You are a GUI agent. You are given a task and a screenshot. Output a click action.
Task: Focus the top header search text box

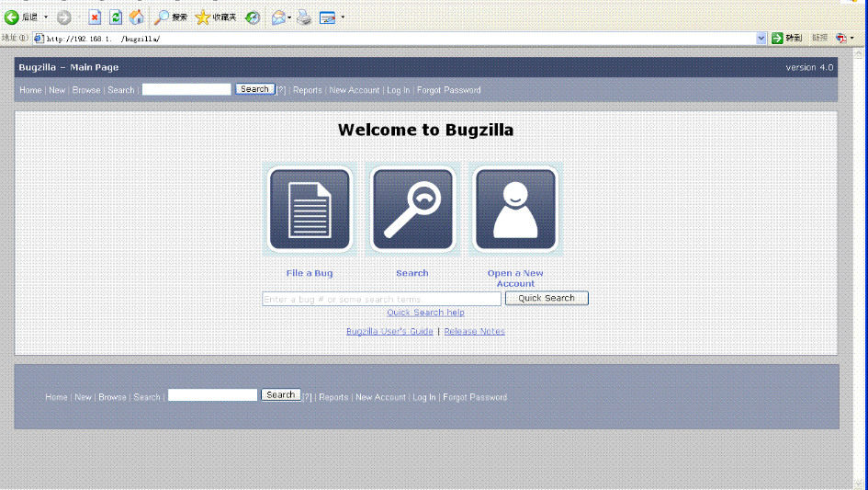tap(186, 89)
